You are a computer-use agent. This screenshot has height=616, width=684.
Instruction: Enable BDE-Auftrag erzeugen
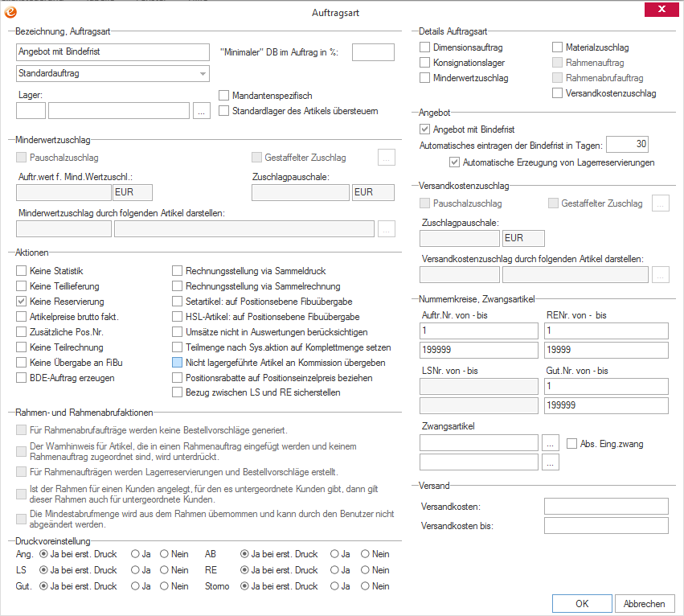[x=22, y=378]
